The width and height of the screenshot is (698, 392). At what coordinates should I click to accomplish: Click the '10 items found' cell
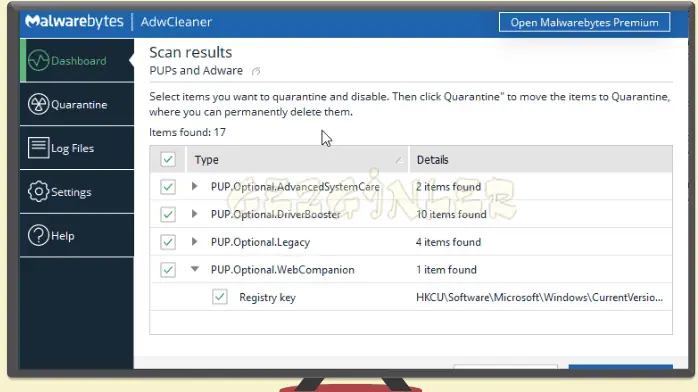coord(451,214)
